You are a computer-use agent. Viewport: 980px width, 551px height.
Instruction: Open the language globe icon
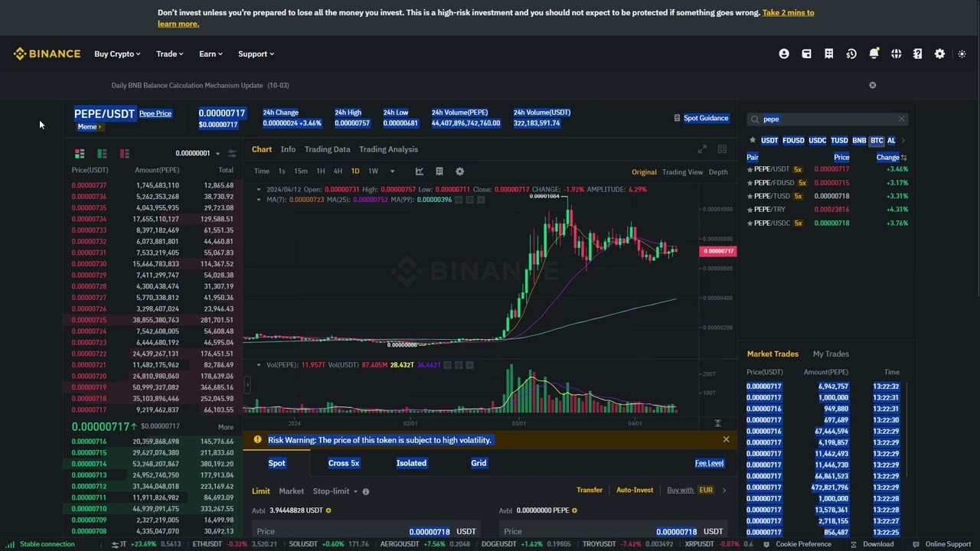coord(896,54)
